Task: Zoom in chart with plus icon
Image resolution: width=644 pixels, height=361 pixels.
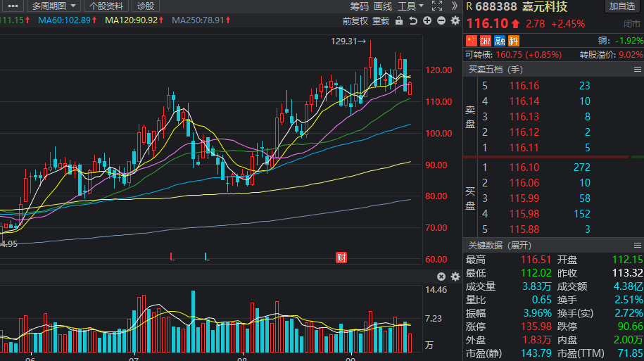Action: [427, 21]
